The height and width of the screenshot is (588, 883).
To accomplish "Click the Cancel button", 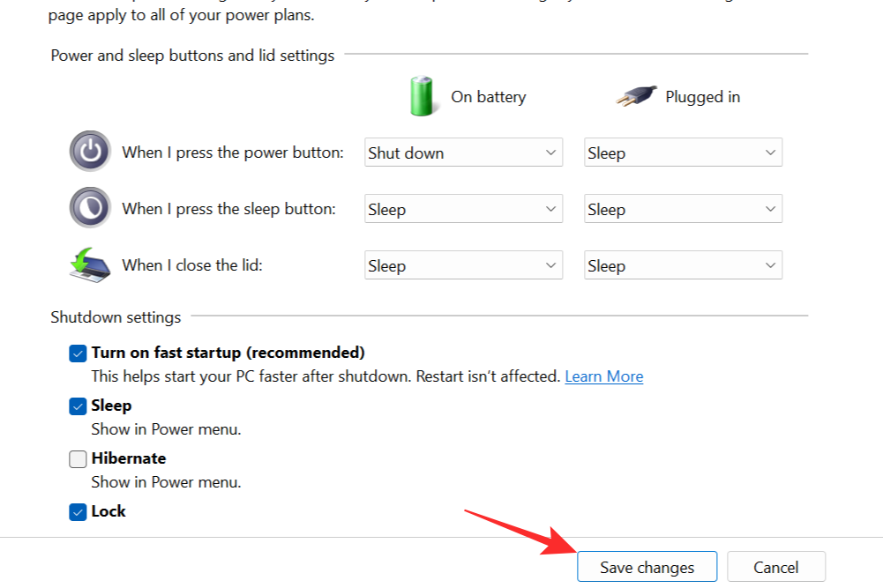I will click(776, 567).
